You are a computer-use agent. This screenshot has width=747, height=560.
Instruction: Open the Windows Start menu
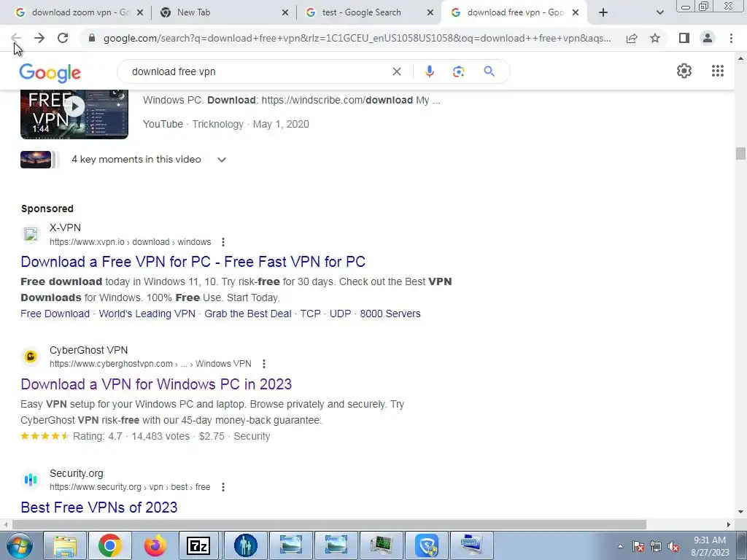[19, 545]
